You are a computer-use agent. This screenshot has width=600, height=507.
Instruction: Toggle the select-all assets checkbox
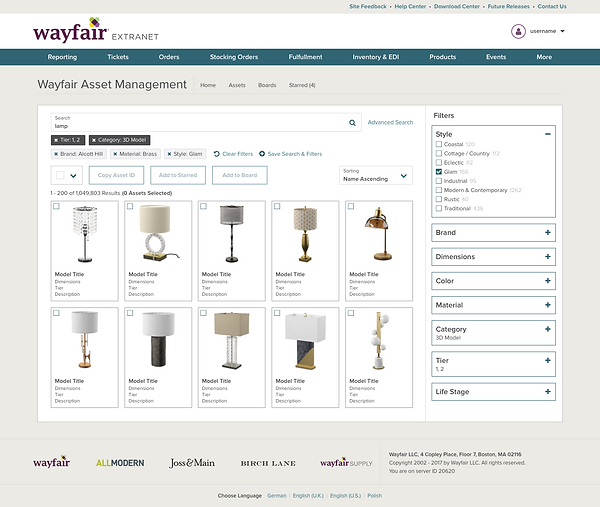[60, 175]
